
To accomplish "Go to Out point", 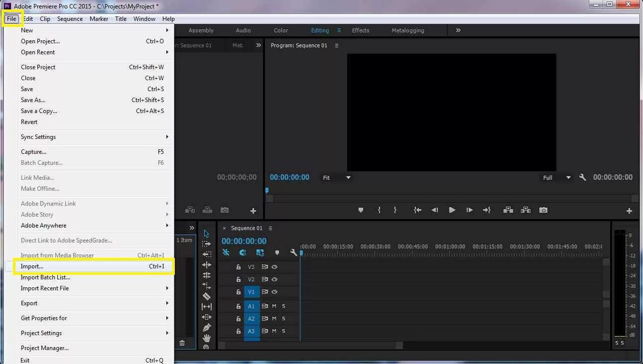I will point(487,210).
